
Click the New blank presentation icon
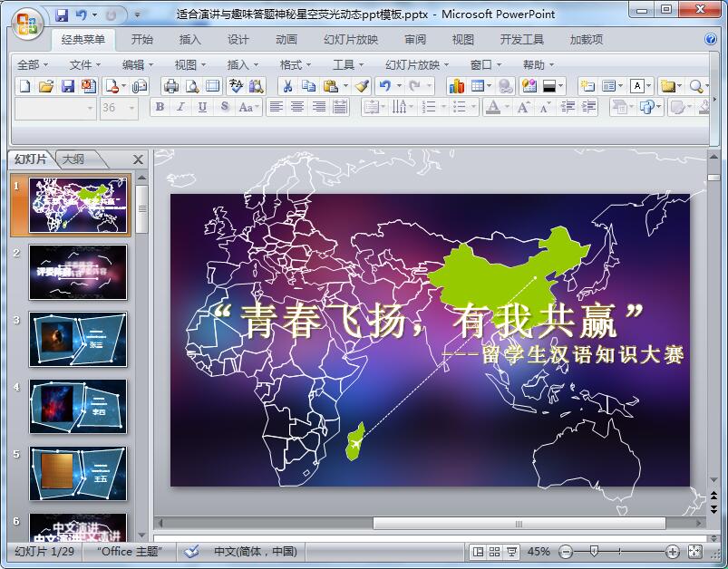(x=25, y=86)
